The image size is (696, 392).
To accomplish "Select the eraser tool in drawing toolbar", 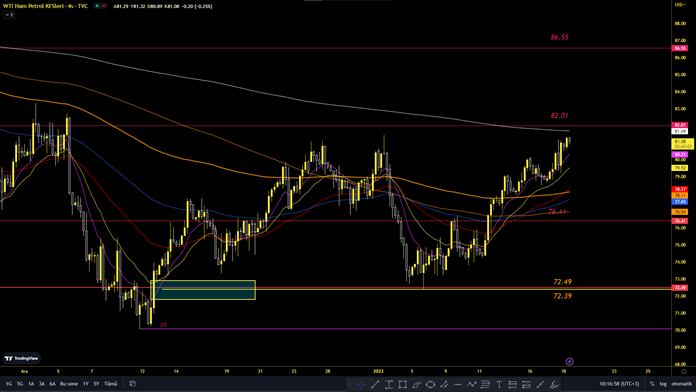I will [554, 384].
